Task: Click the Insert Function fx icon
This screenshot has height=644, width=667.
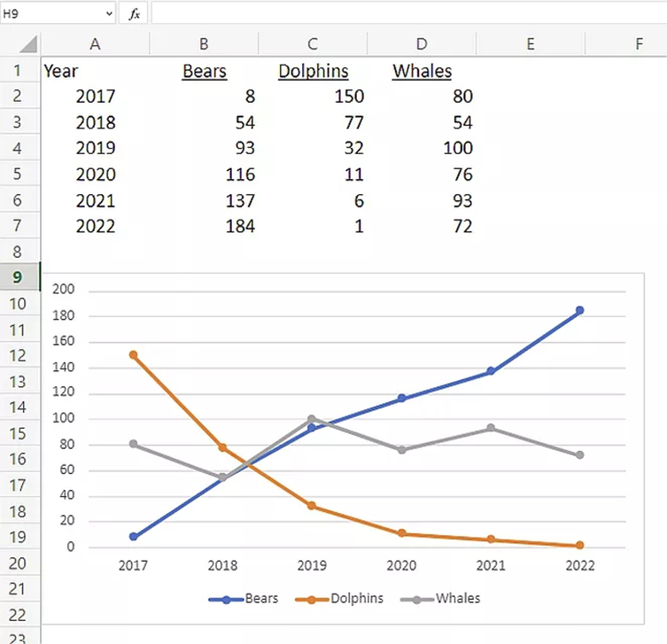Action: coord(134,13)
